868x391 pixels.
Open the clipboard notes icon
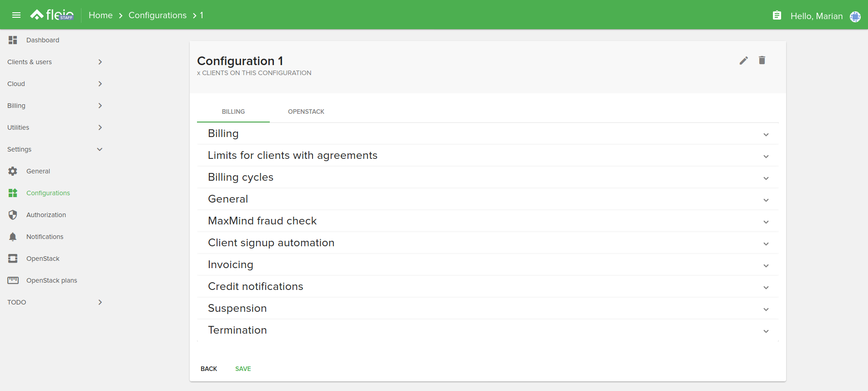tap(777, 15)
